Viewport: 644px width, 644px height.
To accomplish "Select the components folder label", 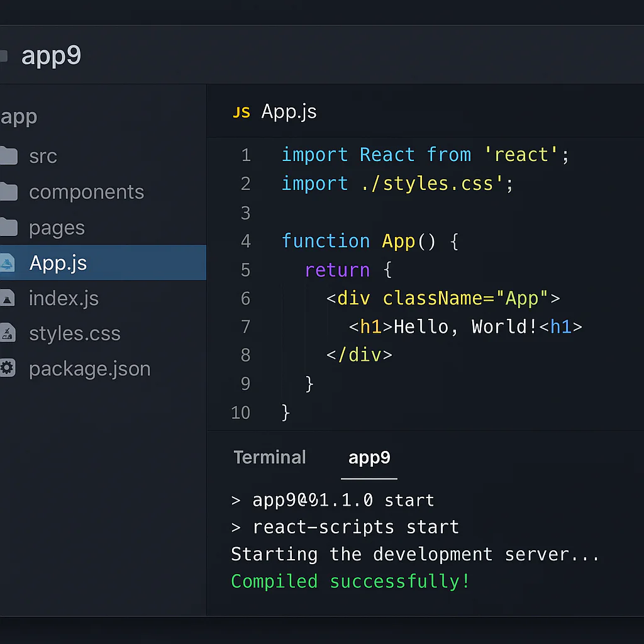I will 87,192.
